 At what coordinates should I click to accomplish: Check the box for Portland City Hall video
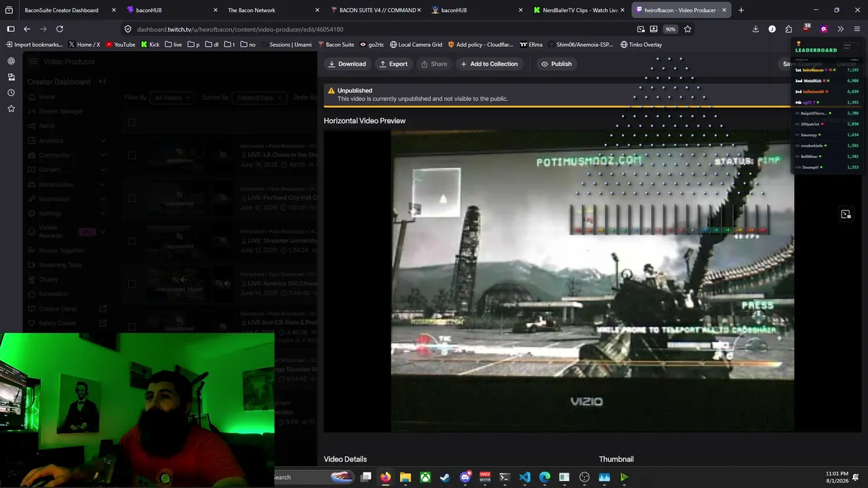(132, 198)
